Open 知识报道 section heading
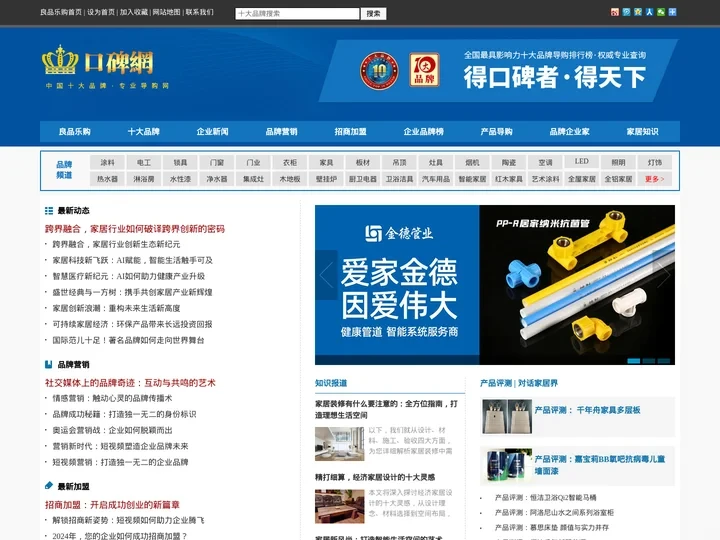This screenshot has width=720, height=540. point(331,383)
